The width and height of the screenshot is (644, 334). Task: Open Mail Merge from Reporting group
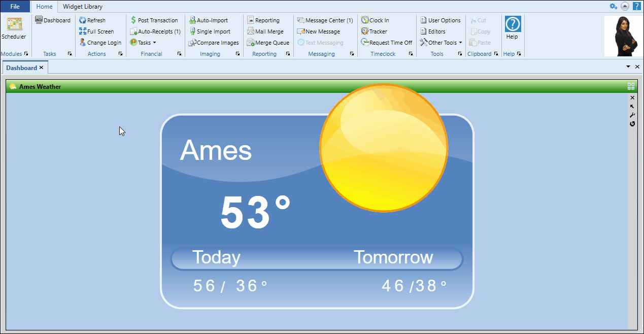pos(265,31)
